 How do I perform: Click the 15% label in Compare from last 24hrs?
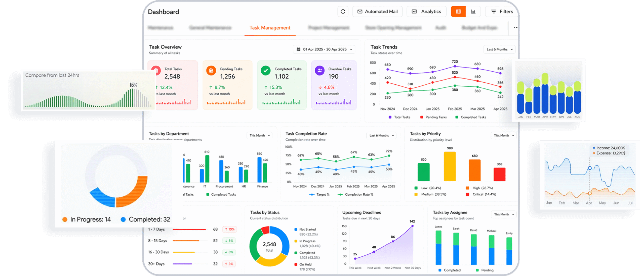point(133,85)
